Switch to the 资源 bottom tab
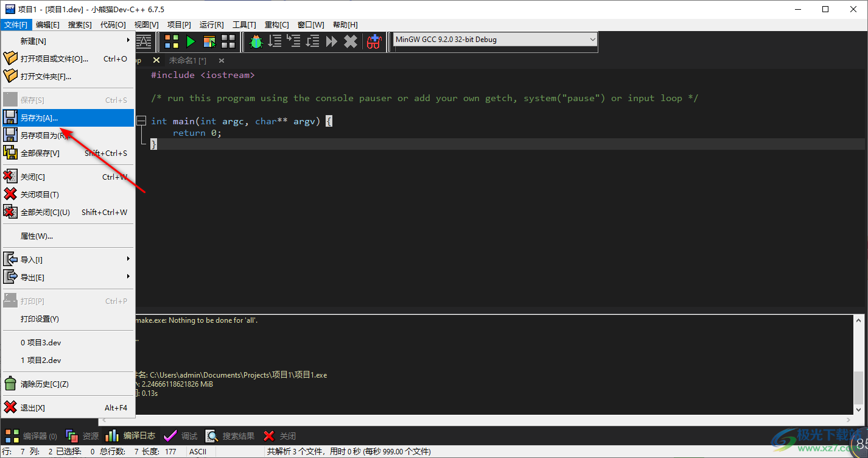This screenshot has height=458, width=868. [82, 436]
